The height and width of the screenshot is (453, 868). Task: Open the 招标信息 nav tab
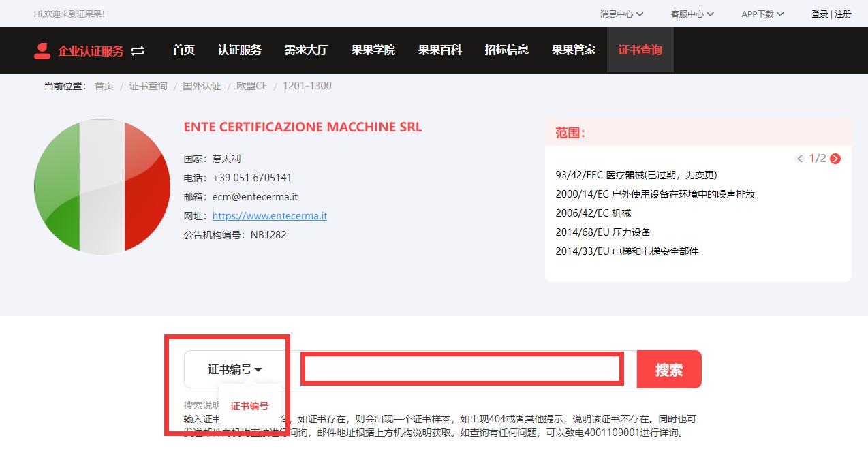507,50
